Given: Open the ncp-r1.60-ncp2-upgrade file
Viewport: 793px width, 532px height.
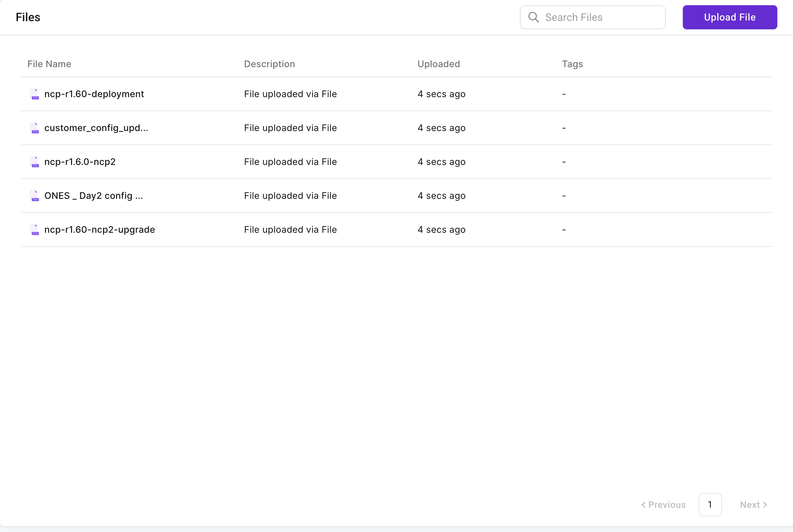Looking at the screenshot, I should point(99,230).
